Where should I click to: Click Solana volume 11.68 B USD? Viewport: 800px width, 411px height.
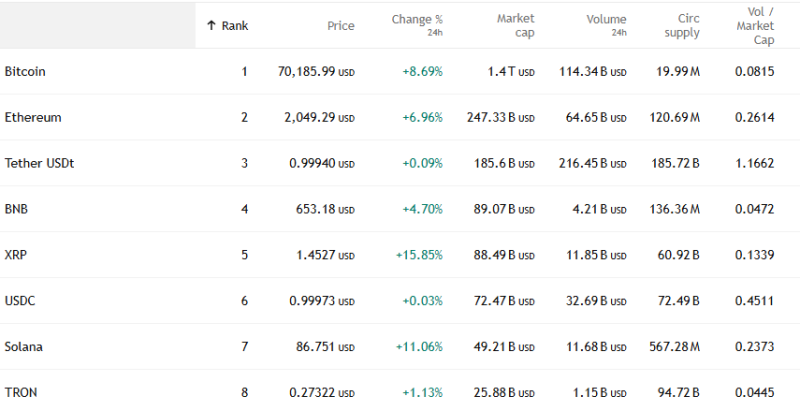(596, 347)
